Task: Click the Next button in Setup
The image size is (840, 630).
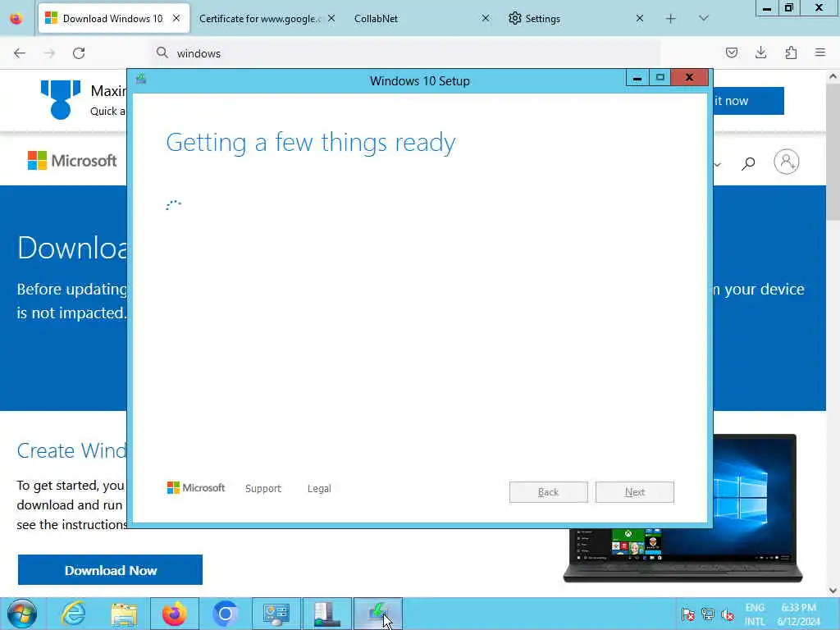Action: click(635, 492)
